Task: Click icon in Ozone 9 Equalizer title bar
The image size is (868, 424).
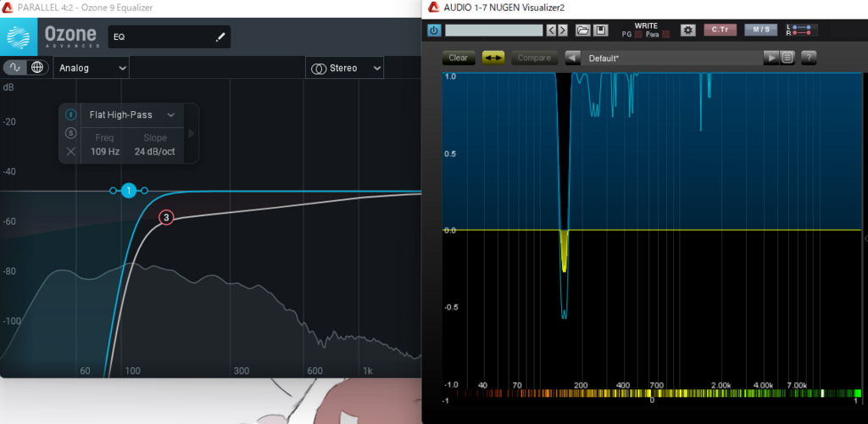Action: coord(7,7)
